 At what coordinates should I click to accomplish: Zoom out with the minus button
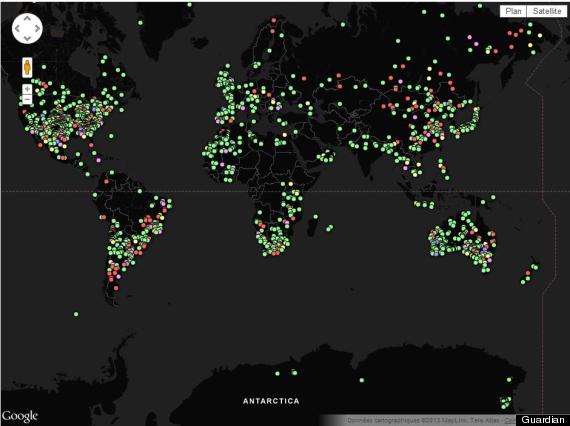(27, 99)
